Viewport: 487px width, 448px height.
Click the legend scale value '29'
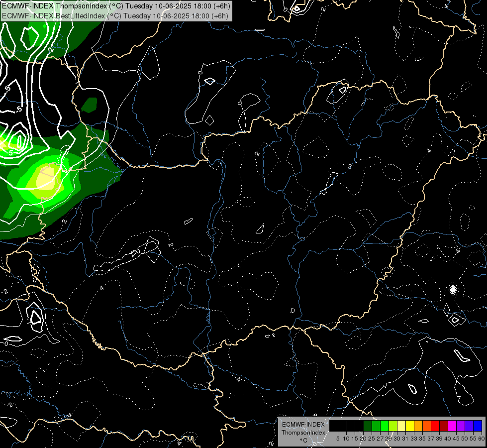(x=389, y=439)
